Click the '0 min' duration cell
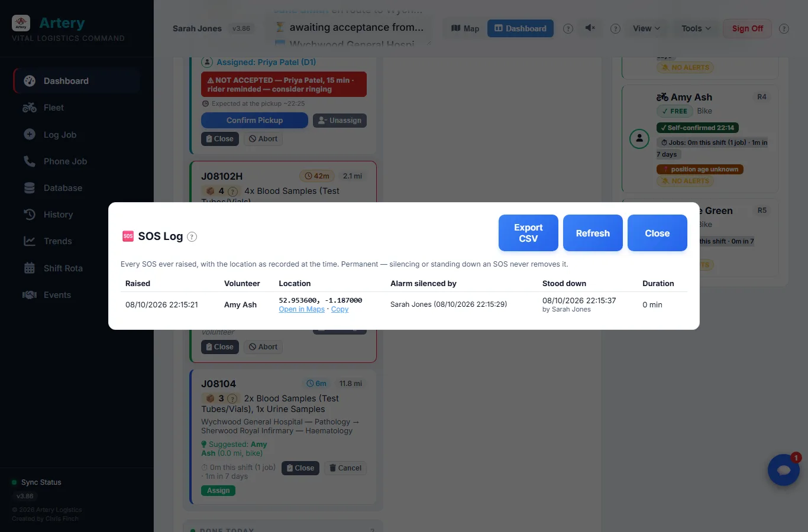 coord(652,305)
